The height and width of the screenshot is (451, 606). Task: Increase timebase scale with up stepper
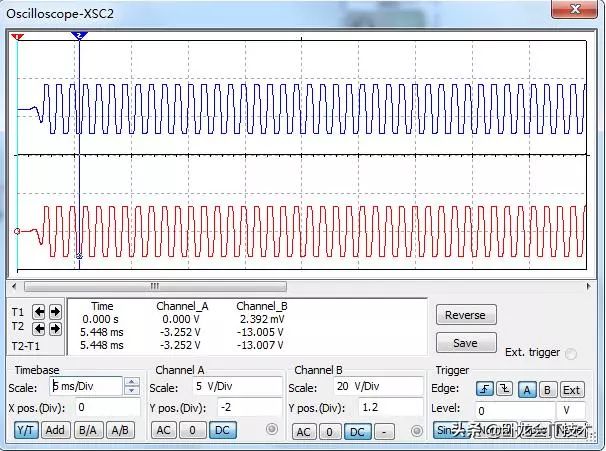(132, 382)
